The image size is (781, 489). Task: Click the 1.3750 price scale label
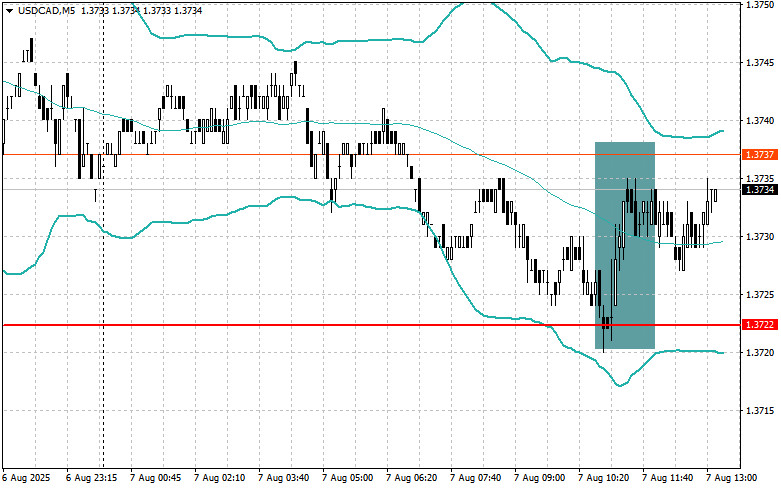coord(760,5)
